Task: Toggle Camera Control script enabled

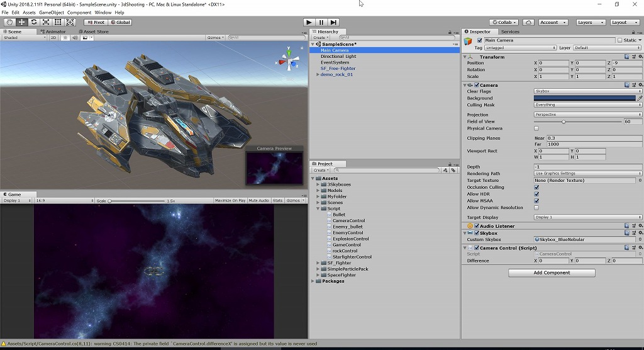Action: tap(477, 248)
